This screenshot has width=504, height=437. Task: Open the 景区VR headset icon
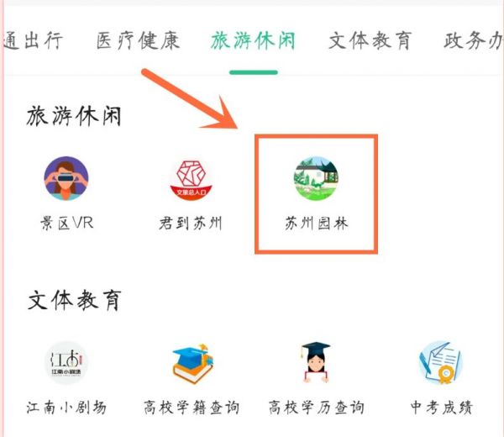tap(66, 178)
